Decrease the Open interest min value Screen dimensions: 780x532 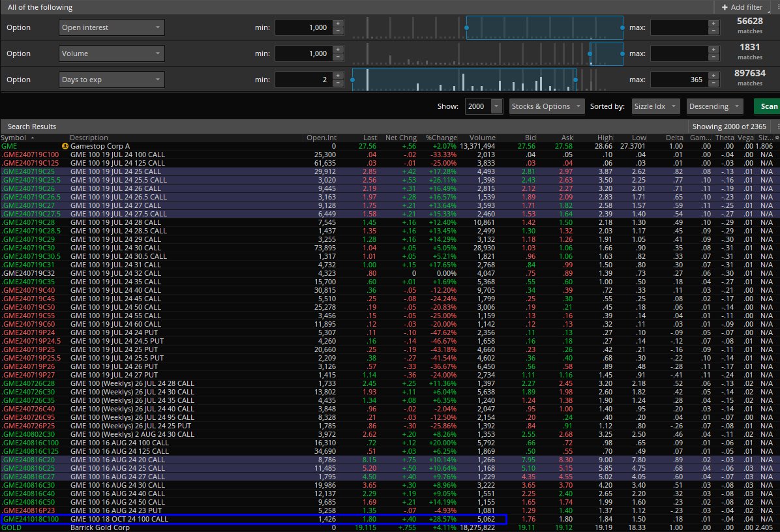(x=338, y=31)
